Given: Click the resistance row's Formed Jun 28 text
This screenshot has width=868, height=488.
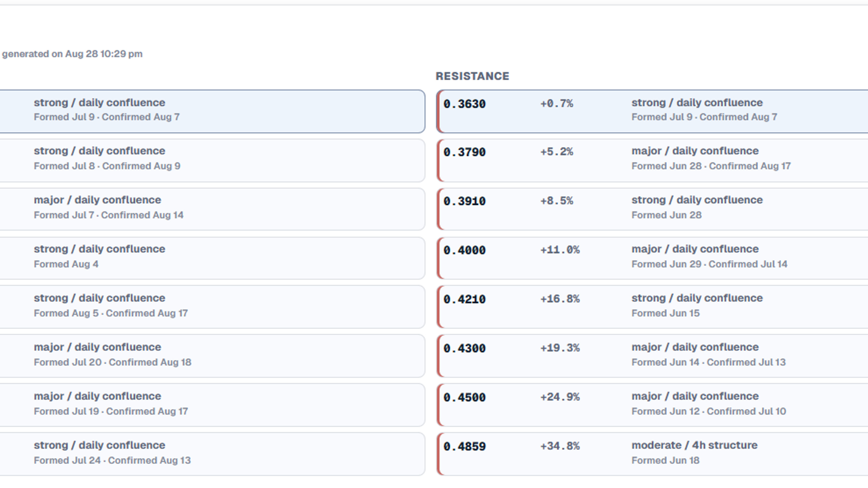Looking at the screenshot, I should point(667,215).
